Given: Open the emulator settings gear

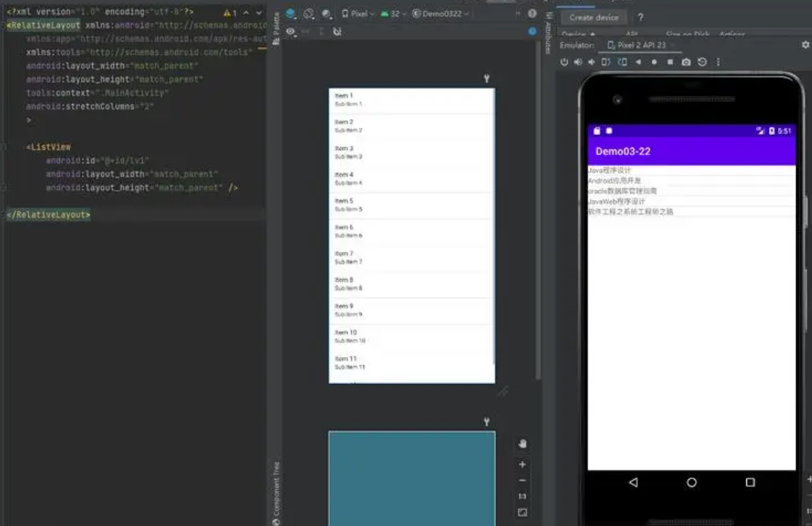Looking at the screenshot, I should [805, 45].
